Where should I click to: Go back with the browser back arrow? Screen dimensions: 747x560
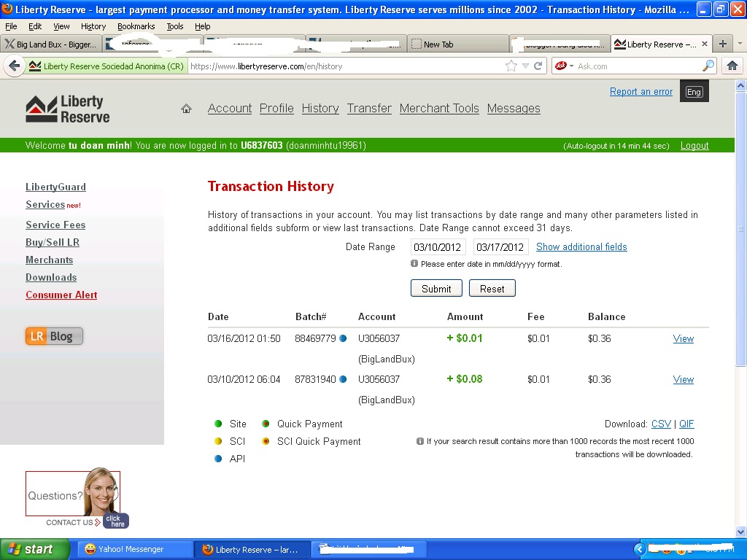(15, 66)
